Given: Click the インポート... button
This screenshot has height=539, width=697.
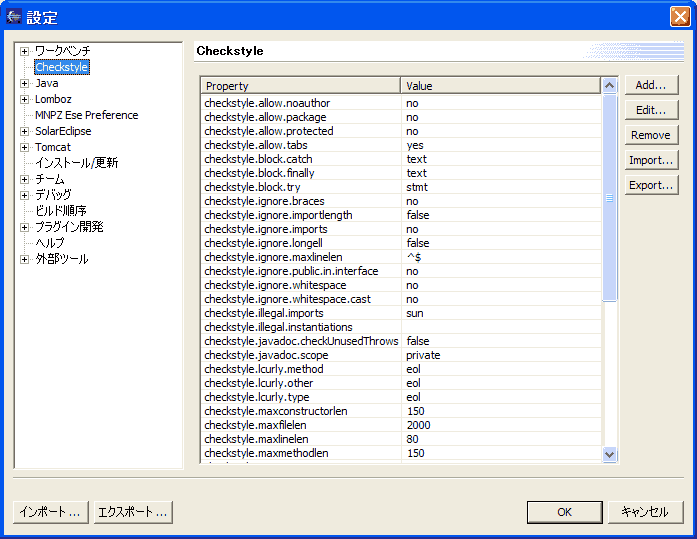Looking at the screenshot, I should tap(51, 512).
